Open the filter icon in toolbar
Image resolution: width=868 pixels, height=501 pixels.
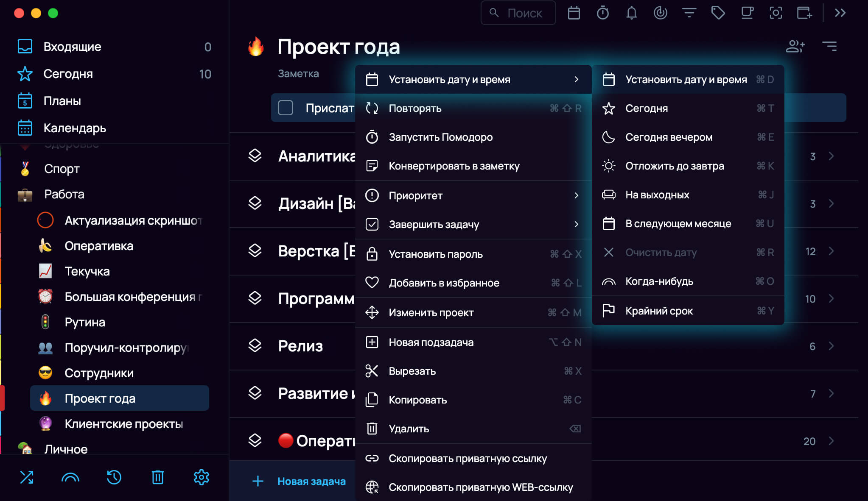coord(689,13)
